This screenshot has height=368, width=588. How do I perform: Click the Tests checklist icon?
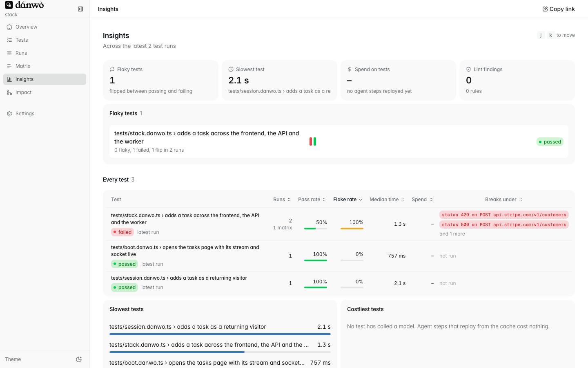(x=9, y=40)
